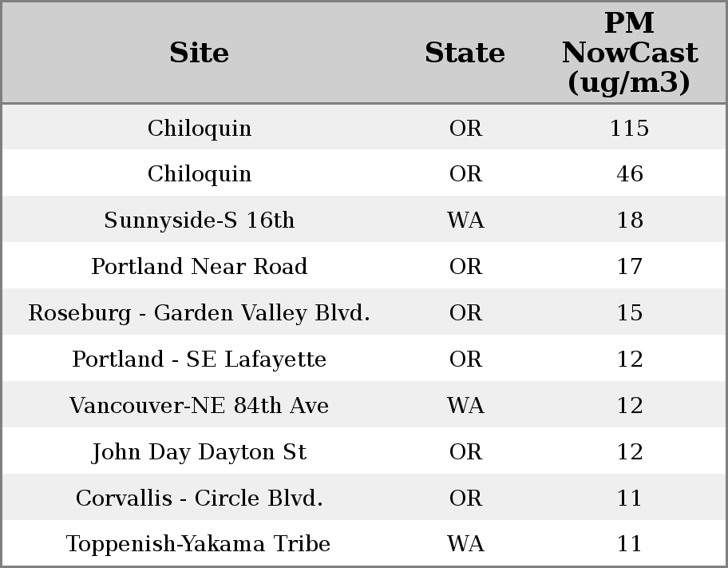The height and width of the screenshot is (568, 728).
Task: Select the Portland - SE Lafayette cell
Action: (x=199, y=359)
